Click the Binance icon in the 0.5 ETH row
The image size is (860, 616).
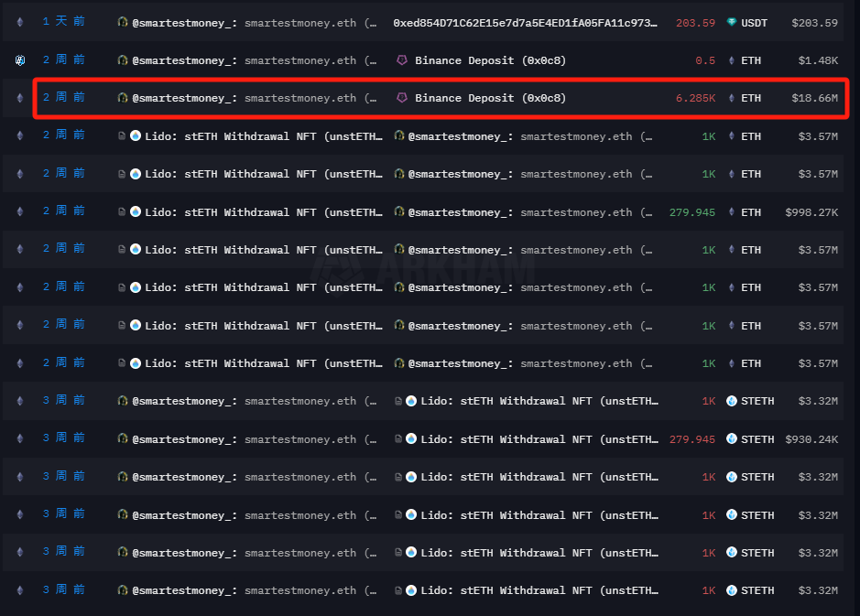point(401,60)
